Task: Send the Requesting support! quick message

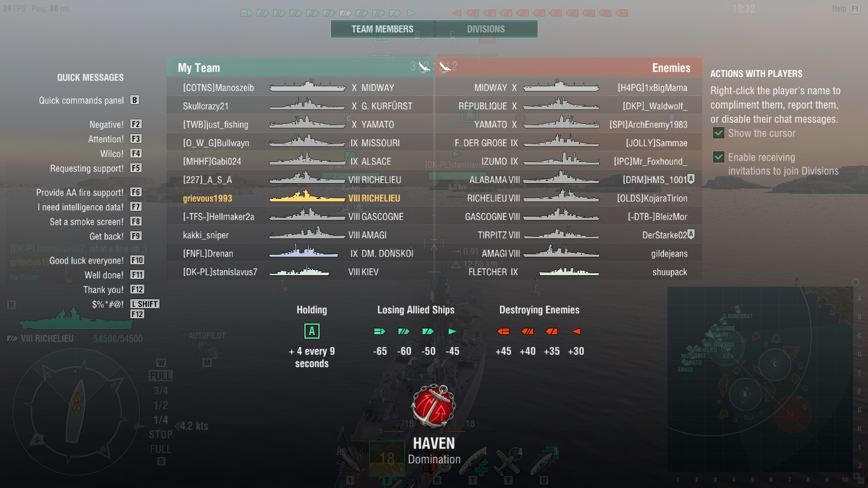Action: 87,168
